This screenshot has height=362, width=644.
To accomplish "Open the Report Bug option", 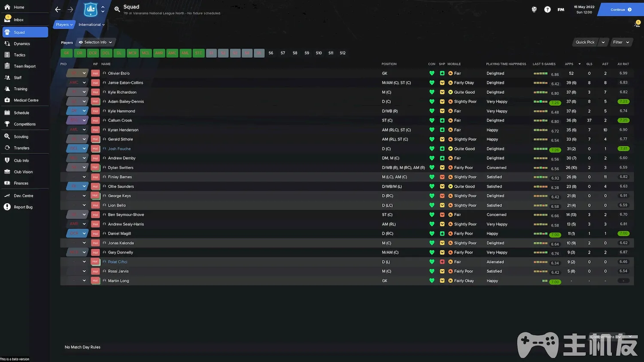I will (23, 207).
